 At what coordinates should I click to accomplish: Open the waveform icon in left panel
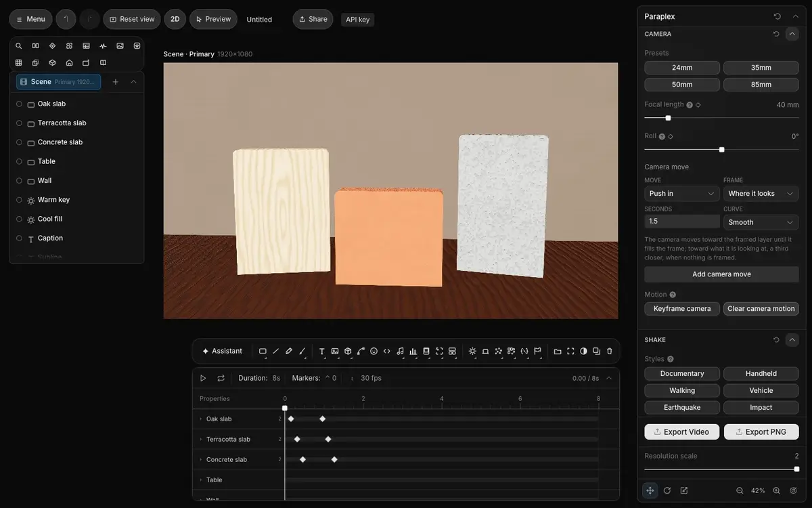[x=103, y=45]
